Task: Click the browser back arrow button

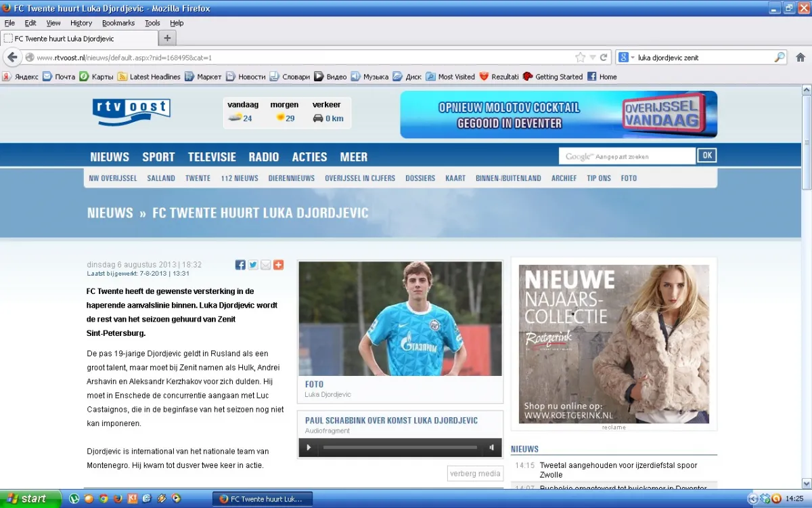Action: (x=12, y=58)
